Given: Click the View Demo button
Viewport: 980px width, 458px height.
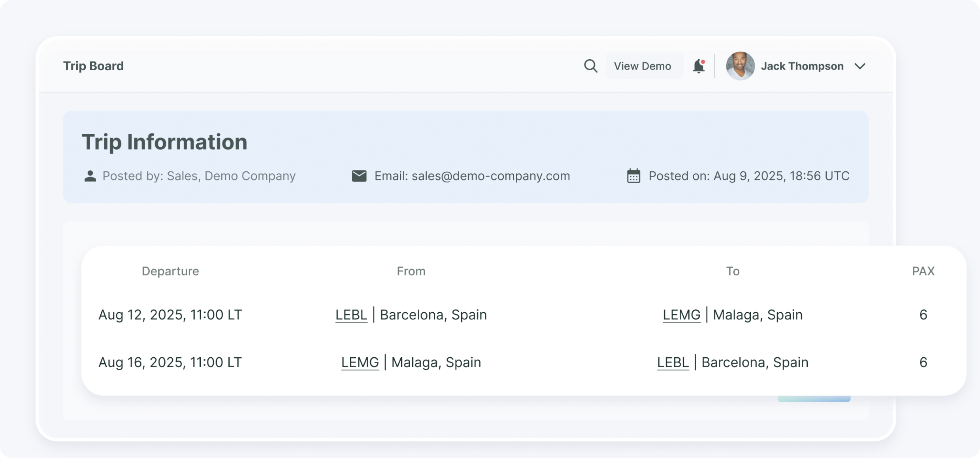Looking at the screenshot, I should coord(643,66).
